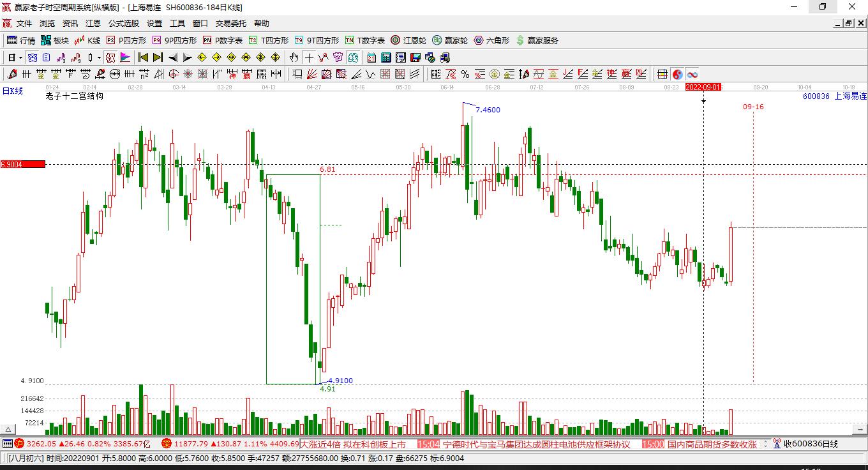This screenshot has width=868, height=470.
Task: Open the 行情 quotes view
Action: click(x=21, y=40)
